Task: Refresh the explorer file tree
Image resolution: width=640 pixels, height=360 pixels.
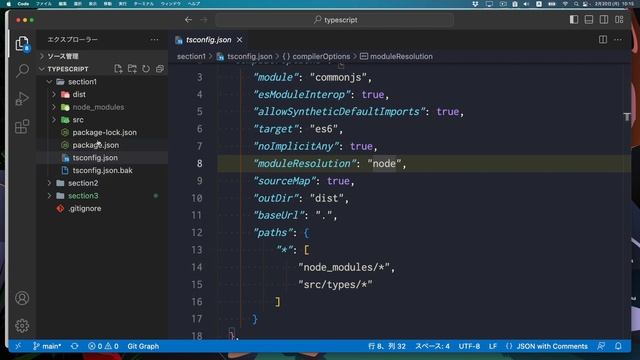Action: click(x=146, y=69)
